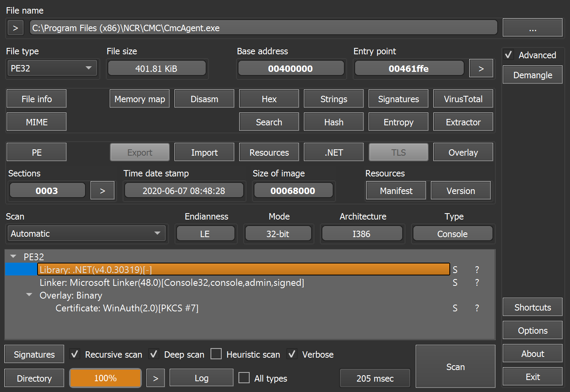
Task: Click the arrow button beside the file path
Action: coord(15,28)
